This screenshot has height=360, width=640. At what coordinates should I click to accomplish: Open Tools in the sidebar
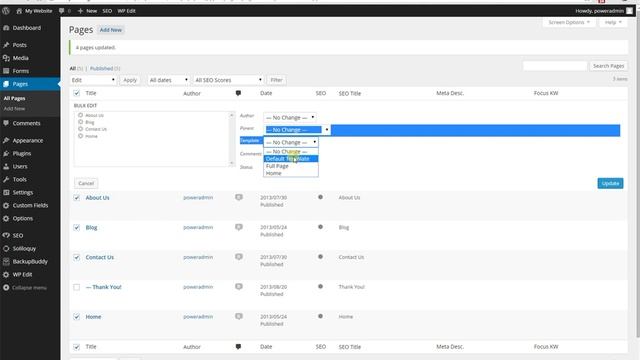point(20,180)
